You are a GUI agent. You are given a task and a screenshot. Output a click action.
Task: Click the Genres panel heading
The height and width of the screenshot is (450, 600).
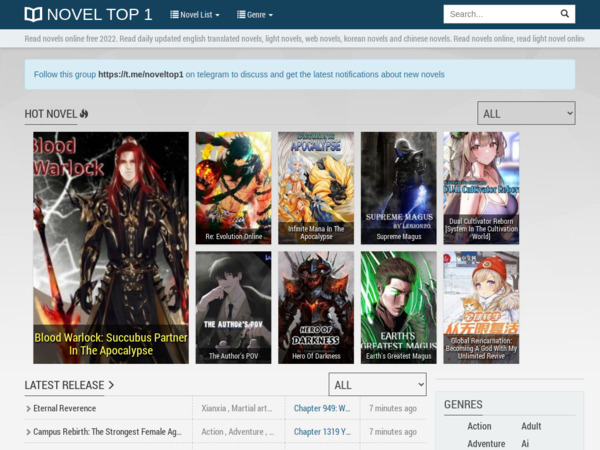463,404
